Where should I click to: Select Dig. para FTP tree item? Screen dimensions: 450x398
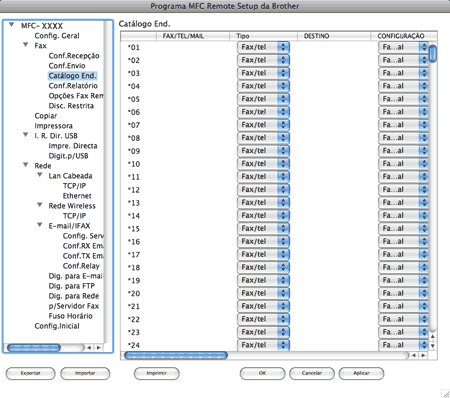[72, 286]
